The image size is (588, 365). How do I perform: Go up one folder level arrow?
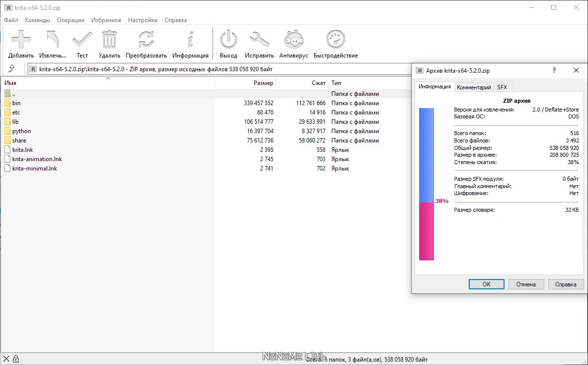[x=12, y=69]
